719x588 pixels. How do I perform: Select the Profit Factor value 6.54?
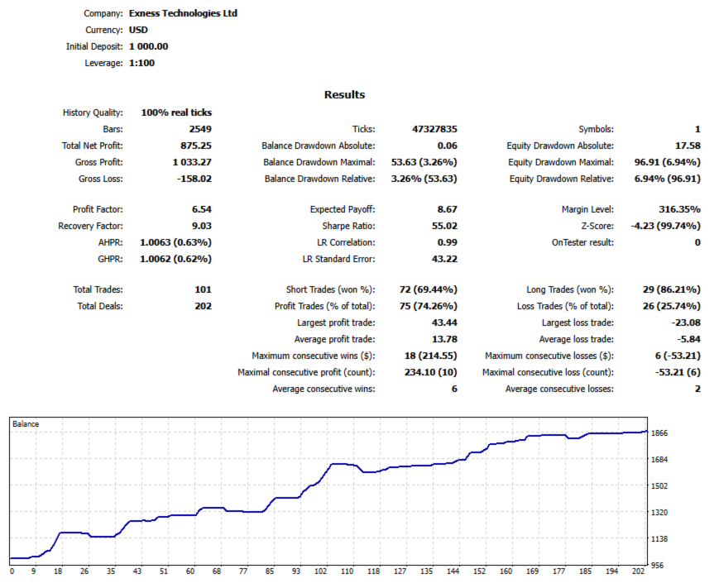pyautogui.click(x=202, y=209)
